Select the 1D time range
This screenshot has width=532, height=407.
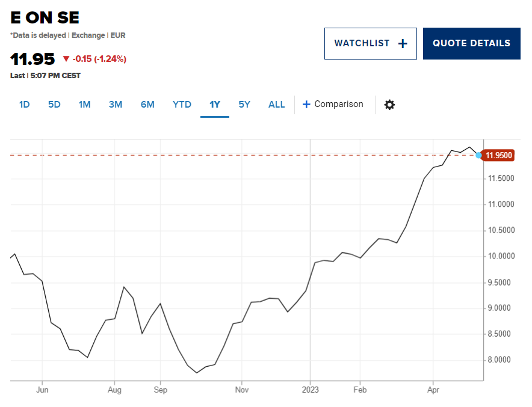(25, 105)
